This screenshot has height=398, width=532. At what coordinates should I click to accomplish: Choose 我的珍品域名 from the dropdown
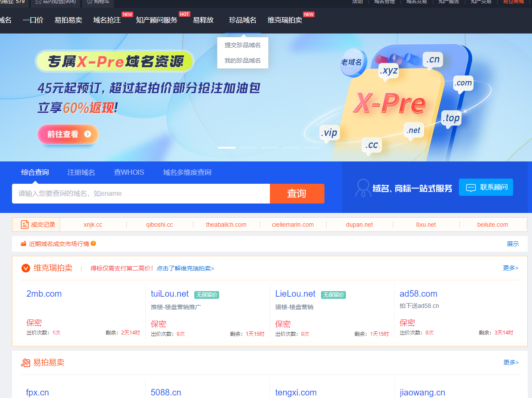[x=243, y=61]
